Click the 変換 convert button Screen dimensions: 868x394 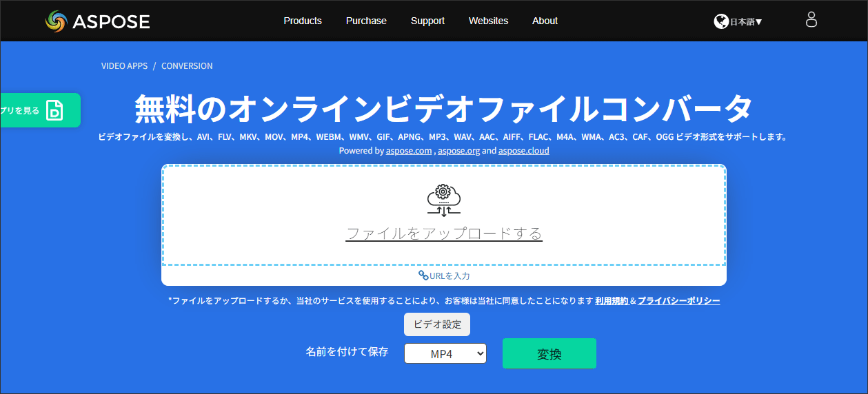[x=549, y=353]
